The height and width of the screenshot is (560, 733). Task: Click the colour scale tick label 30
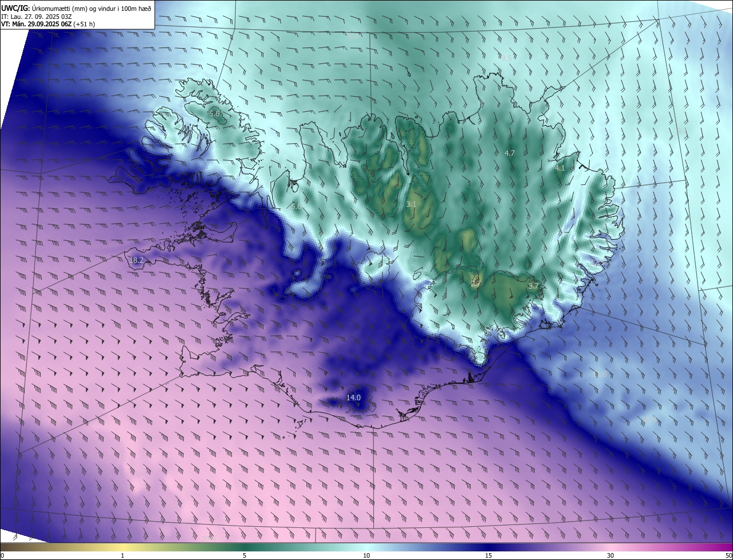click(610, 555)
